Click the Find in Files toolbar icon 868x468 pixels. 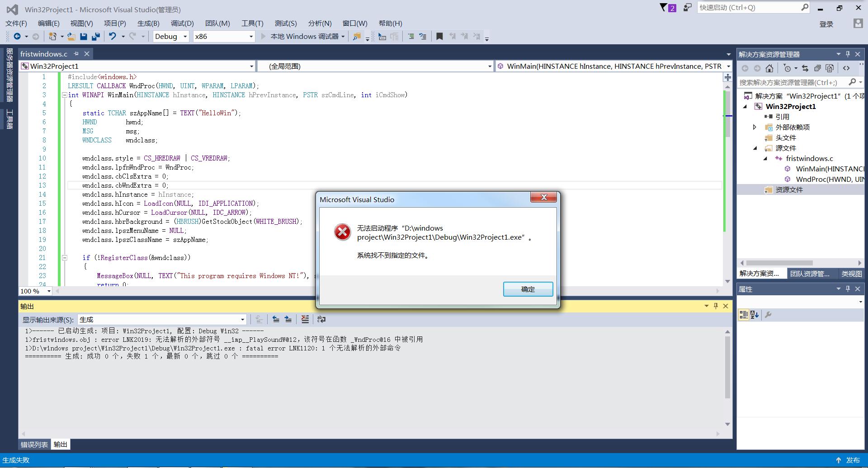357,37
